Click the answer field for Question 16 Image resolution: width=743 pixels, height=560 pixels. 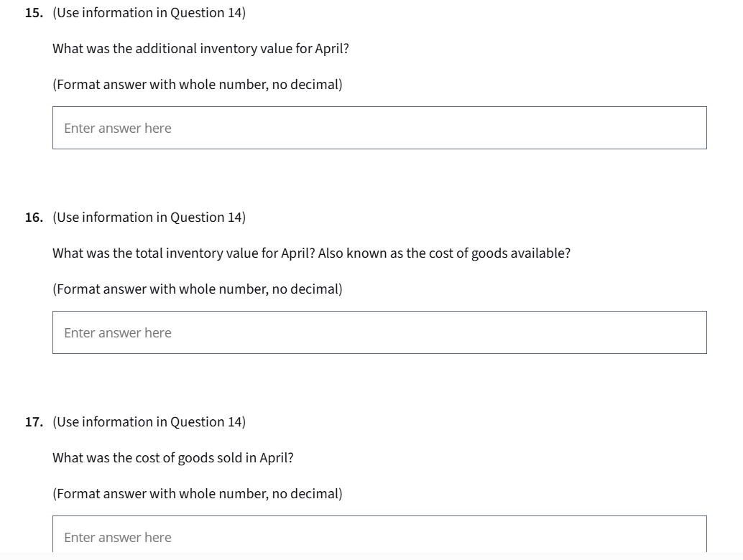click(379, 332)
